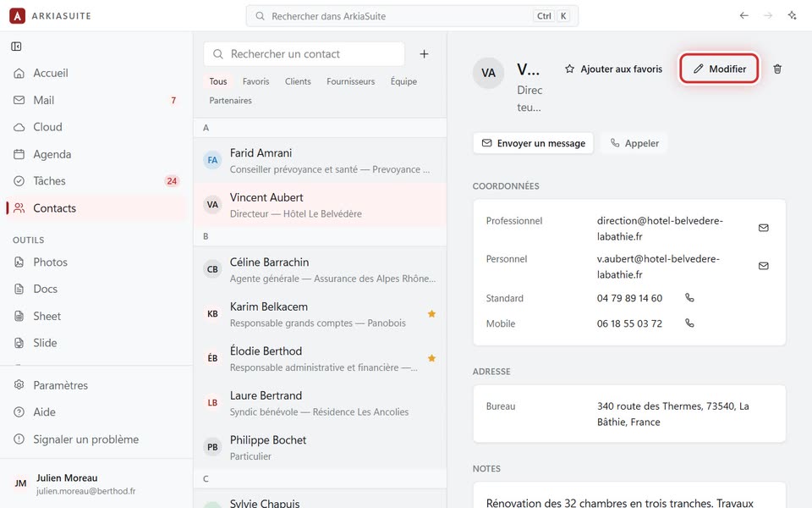Unstar Élodie Berthod favorite star
Screen dimensions: 812x508
pyautogui.click(x=431, y=358)
